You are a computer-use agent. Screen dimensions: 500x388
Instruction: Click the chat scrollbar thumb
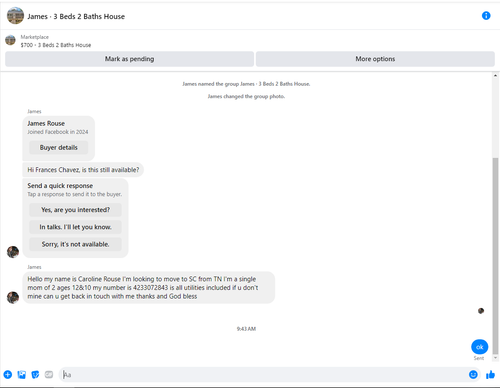pyautogui.click(x=495, y=256)
